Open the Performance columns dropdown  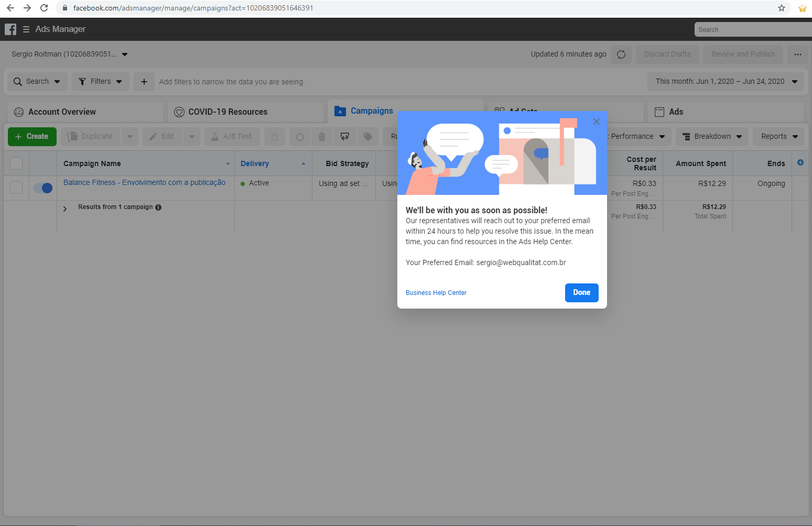pyautogui.click(x=637, y=137)
